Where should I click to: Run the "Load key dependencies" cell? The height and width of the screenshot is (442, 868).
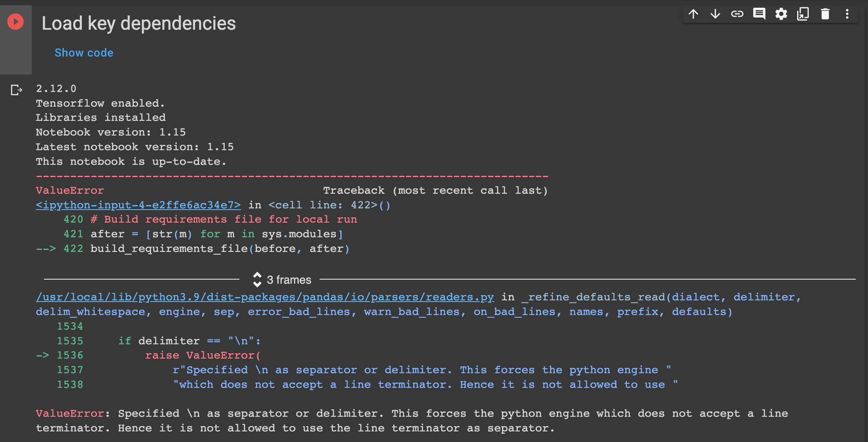click(x=15, y=22)
